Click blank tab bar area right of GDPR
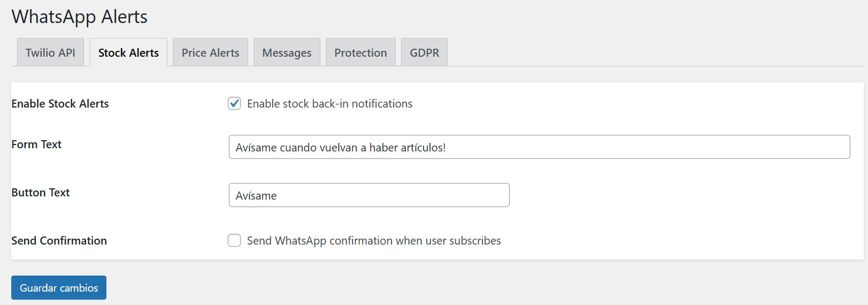 (x=642, y=52)
